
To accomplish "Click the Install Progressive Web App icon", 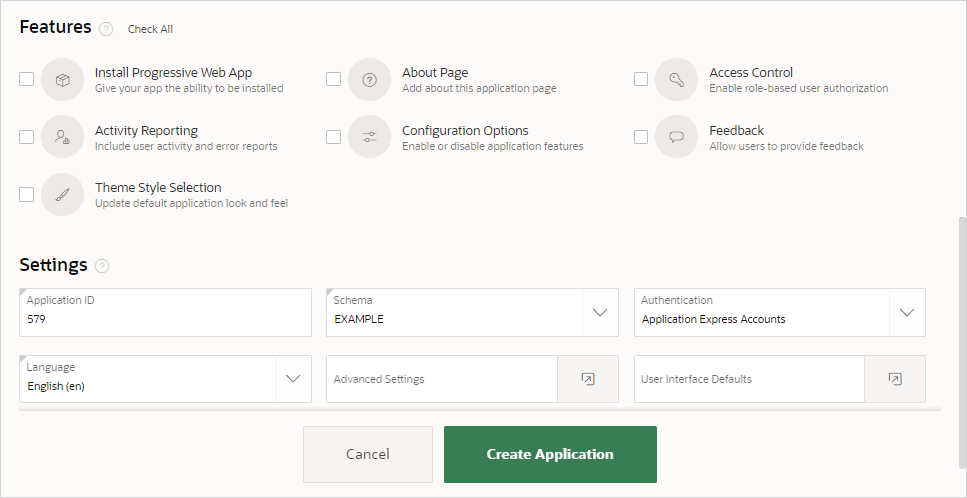I will click(62, 80).
